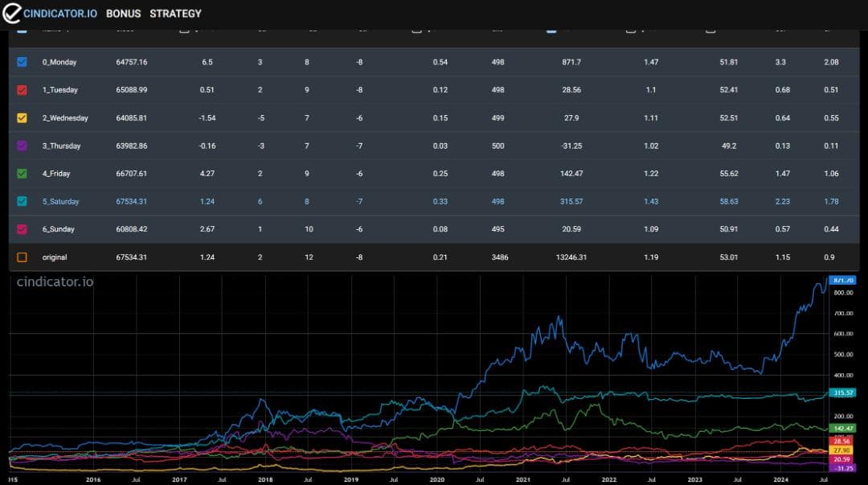
Task: Click the -31.25 purple price label
Action: [842, 468]
